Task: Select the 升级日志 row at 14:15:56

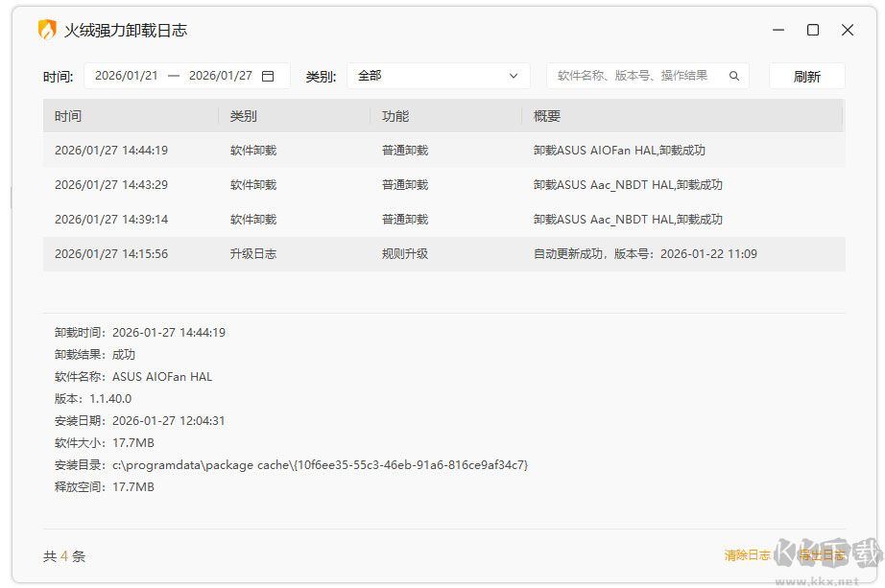Action: tap(443, 254)
